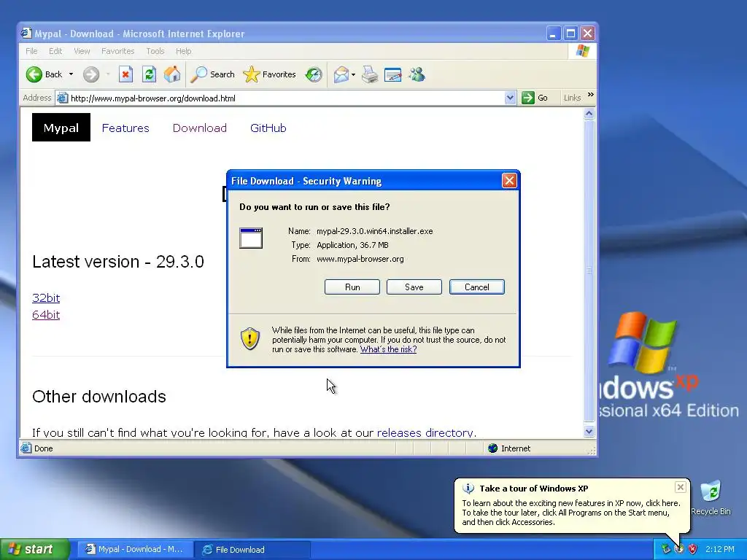This screenshot has height=560, width=747.
Task: Click the Windows flag logo in IE
Action: coord(582,51)
